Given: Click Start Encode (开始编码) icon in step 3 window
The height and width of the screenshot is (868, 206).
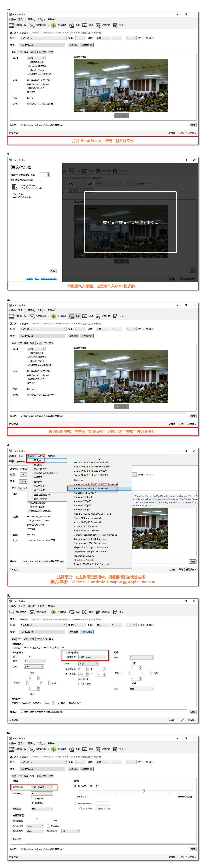Looking at the screenshot, I should pos(54,316).
